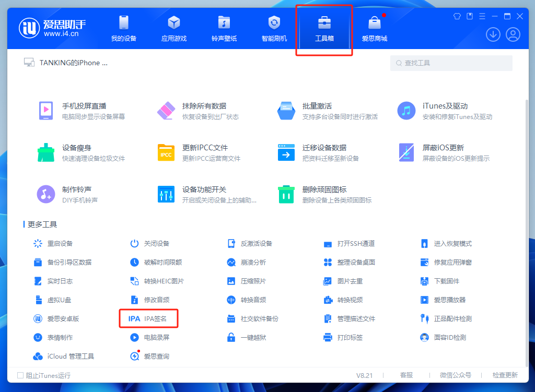Click 关闭设备 power icon
This screenshot has height=392, width=535.
(134, 243)
